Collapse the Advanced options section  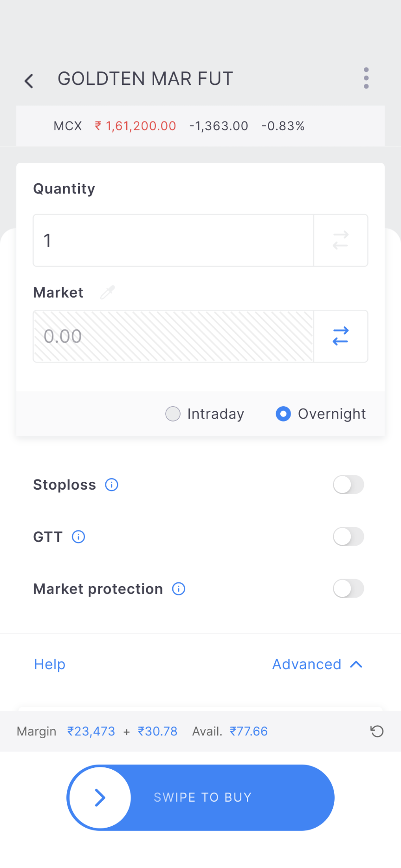click(317, 664)
